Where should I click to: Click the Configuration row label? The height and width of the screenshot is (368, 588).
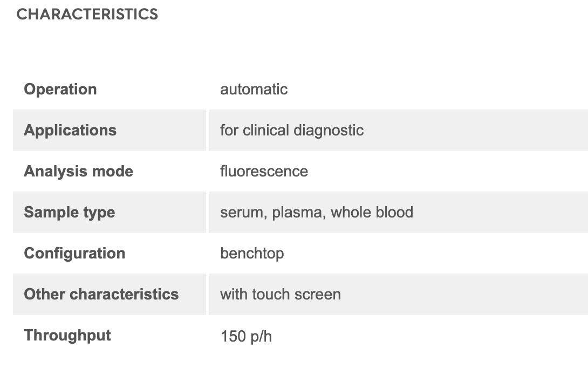pos(74,253)
